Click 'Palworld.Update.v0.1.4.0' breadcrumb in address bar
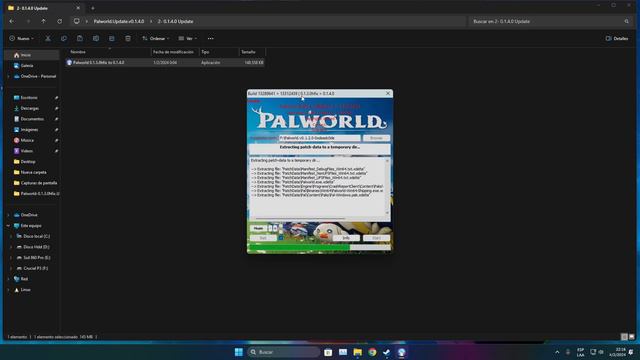Image resolution: width=640 pixels, height=360 pixels. [119, 21]
